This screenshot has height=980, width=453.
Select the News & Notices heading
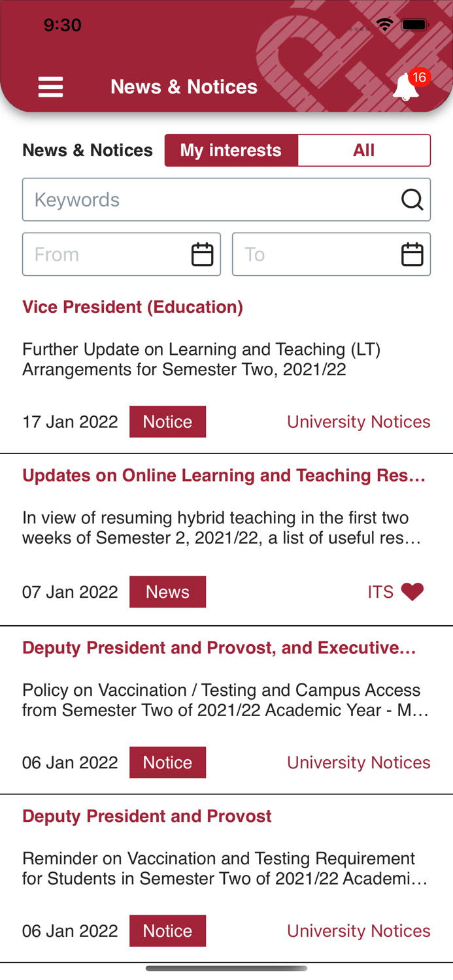pyautogui.click(x=88, y=150)
